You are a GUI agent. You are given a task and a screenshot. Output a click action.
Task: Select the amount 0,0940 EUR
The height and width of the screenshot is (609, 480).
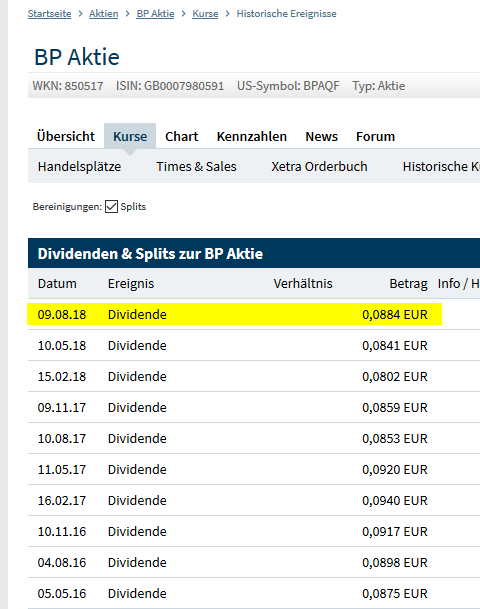395,501
